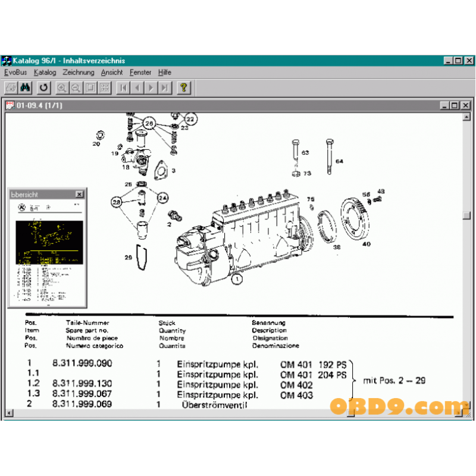The width and height of the screenshot is (476, 476).
Task: Click the Print toolbar icon
Action: (x=11, y=88)
